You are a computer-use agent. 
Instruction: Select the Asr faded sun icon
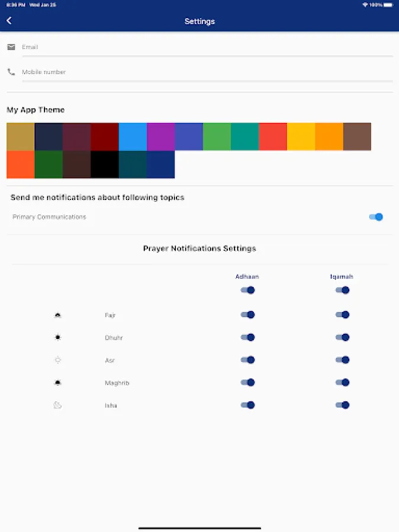tap(58, 360)
